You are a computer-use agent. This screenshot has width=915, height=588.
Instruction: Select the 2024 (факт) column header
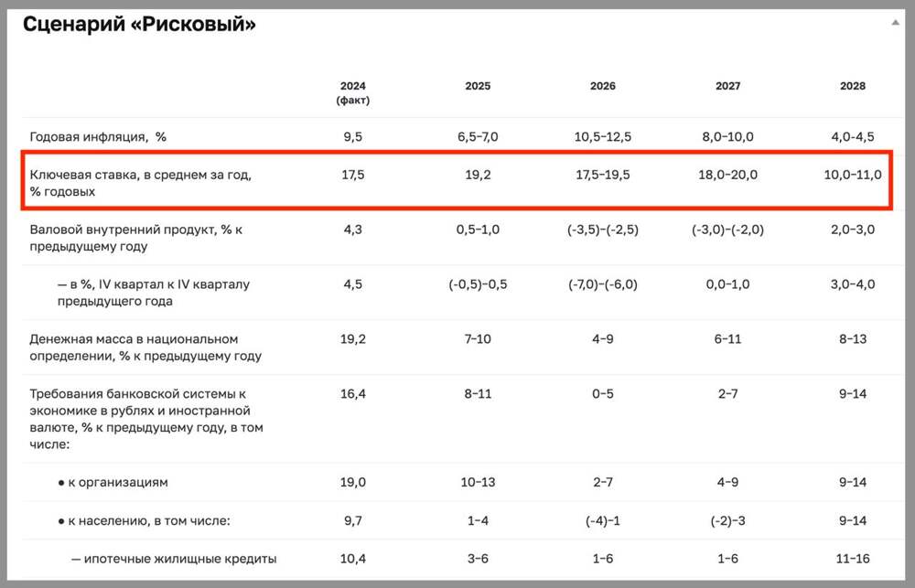pos(352,92)
